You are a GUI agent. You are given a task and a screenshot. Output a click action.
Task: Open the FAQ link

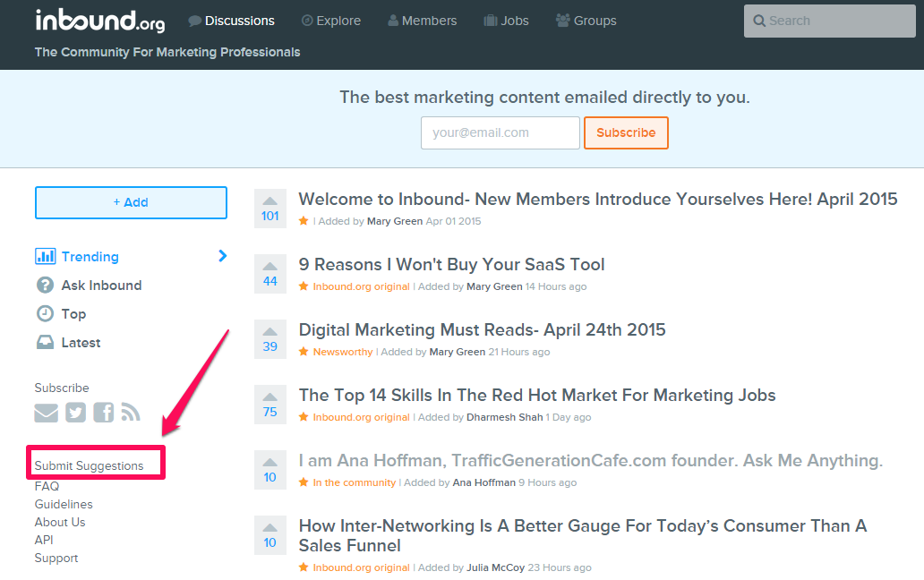[47, 486]
